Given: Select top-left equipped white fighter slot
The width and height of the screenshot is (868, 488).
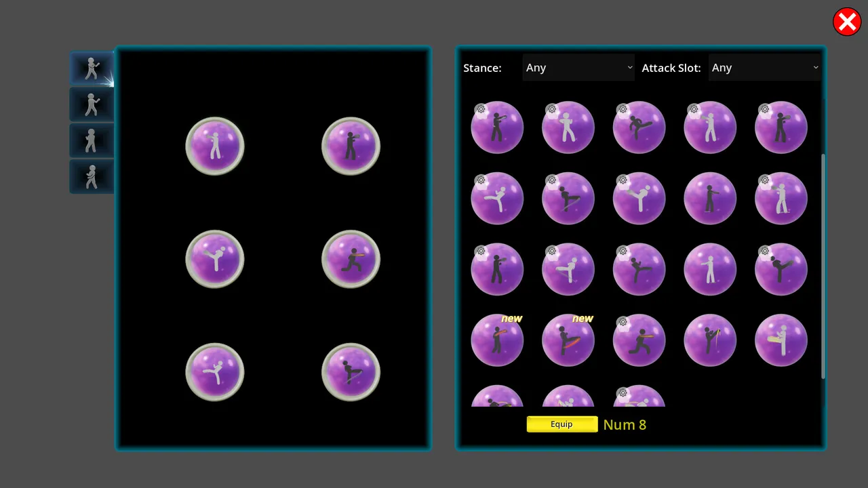Looking at the screenshot, I should coord(215,146).
